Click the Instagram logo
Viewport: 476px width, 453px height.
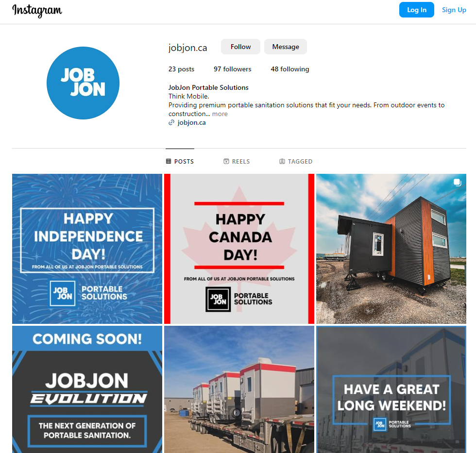[37, 11]
